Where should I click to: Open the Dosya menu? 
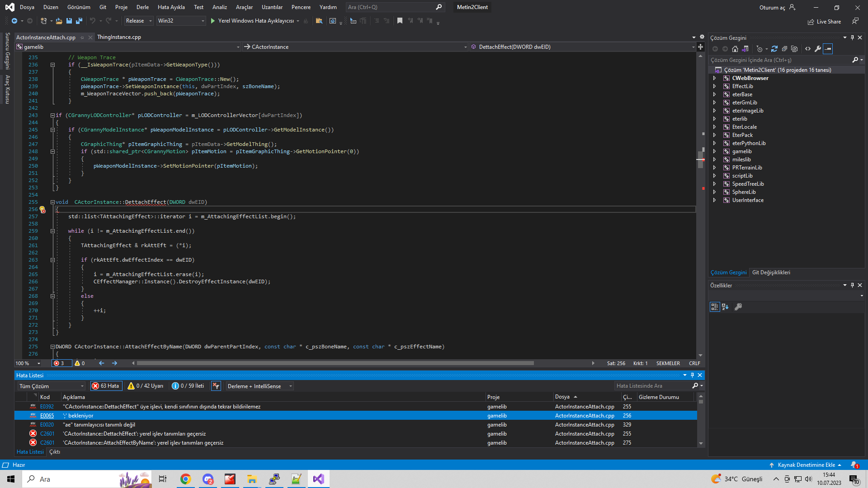click(27, 7)
